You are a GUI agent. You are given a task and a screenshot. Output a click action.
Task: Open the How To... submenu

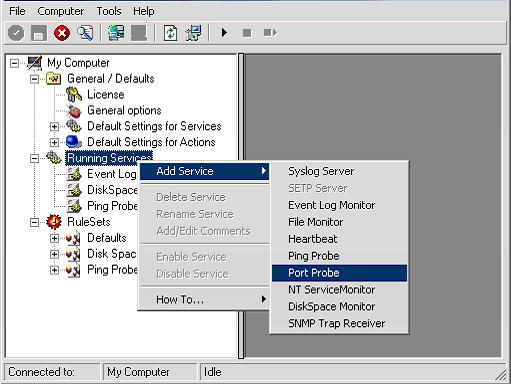[x=204, y=299]
